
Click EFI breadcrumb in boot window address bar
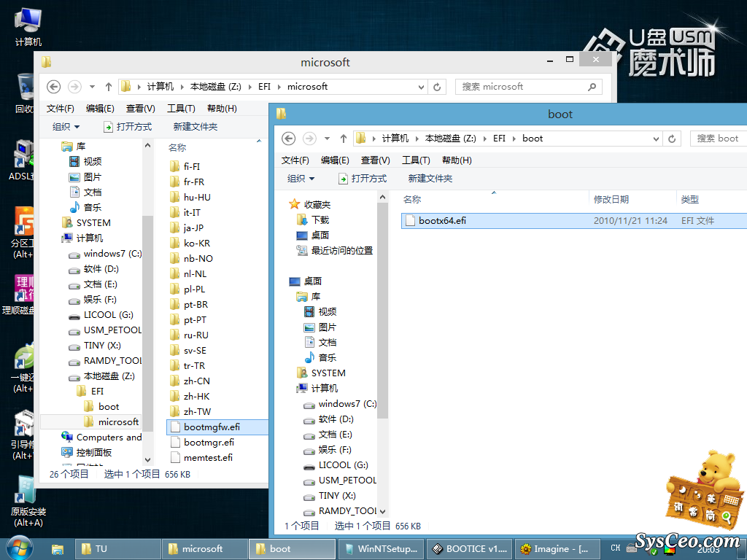(x=499, y=139)
